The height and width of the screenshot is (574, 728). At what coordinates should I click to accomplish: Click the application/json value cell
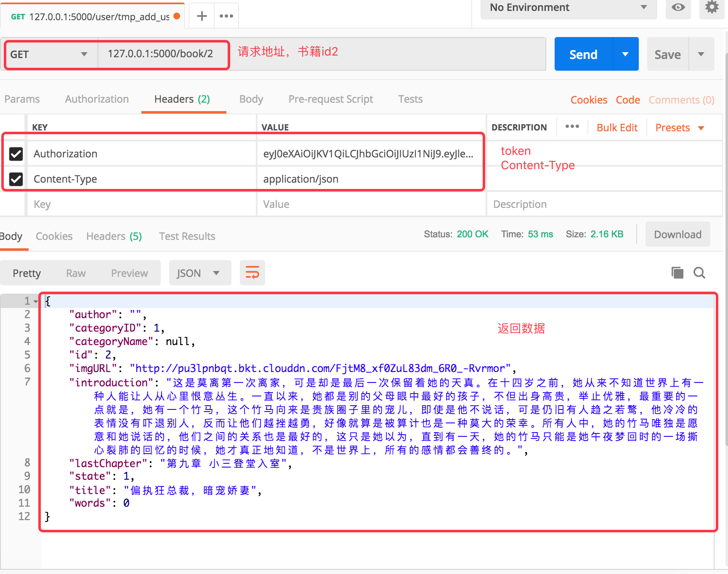pyautogui.click(x=371, y=179)
